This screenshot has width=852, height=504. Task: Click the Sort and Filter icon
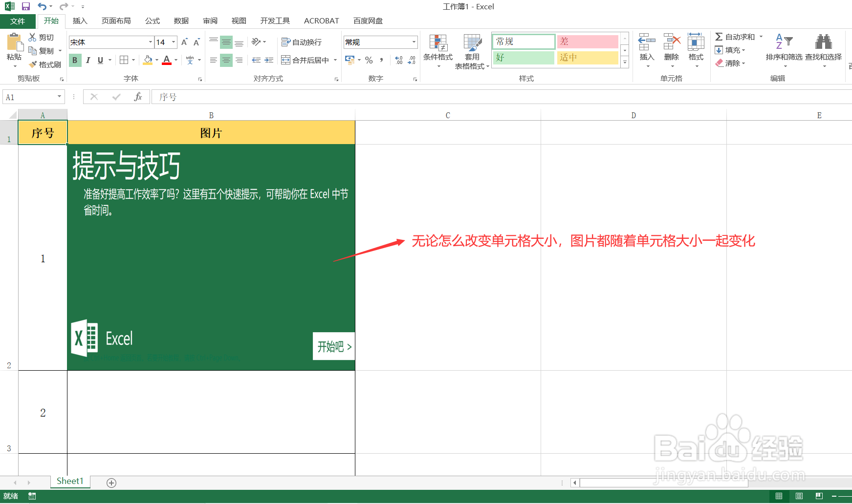[x=784, y=42]
